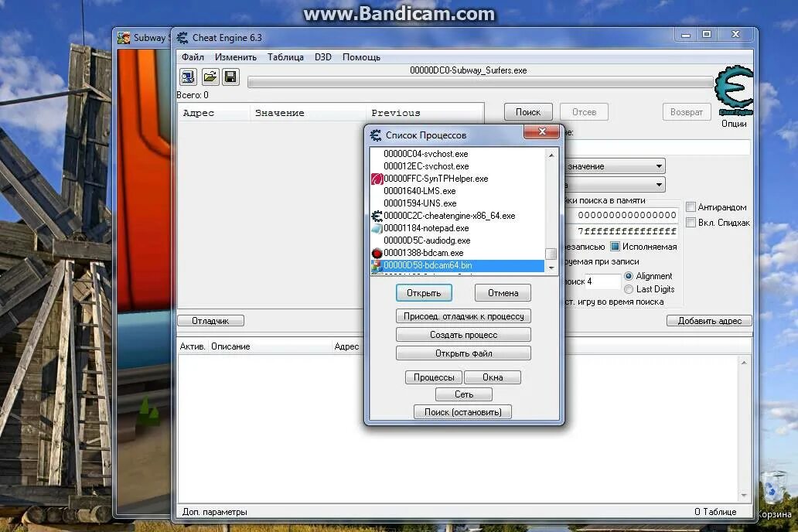Select the notepad.exe process icon

pyautogui.click(x=377, y=228)
